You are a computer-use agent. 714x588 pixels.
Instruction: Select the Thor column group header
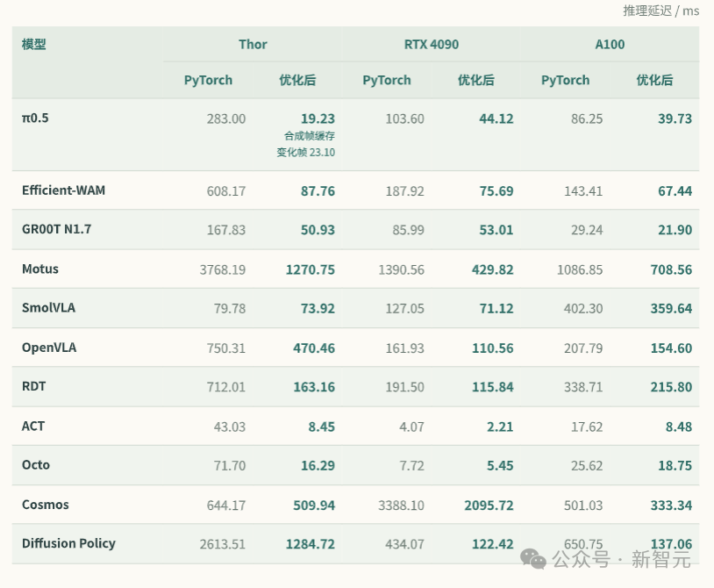click(x=253, y=44)
